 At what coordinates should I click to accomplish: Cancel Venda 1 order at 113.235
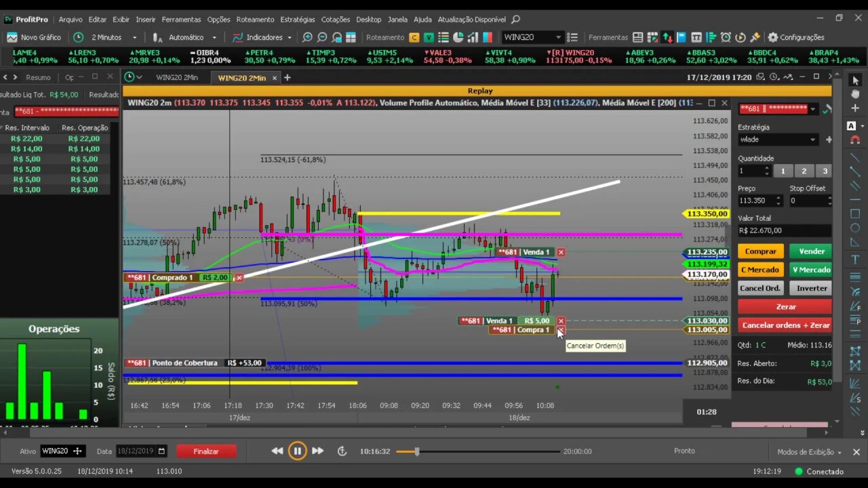click(x=560, y=252)
